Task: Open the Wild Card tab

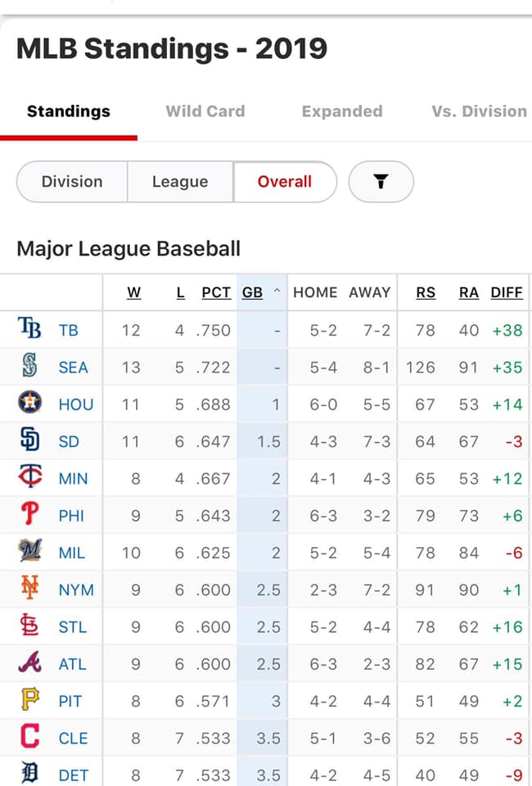Action: click(205, 111)
